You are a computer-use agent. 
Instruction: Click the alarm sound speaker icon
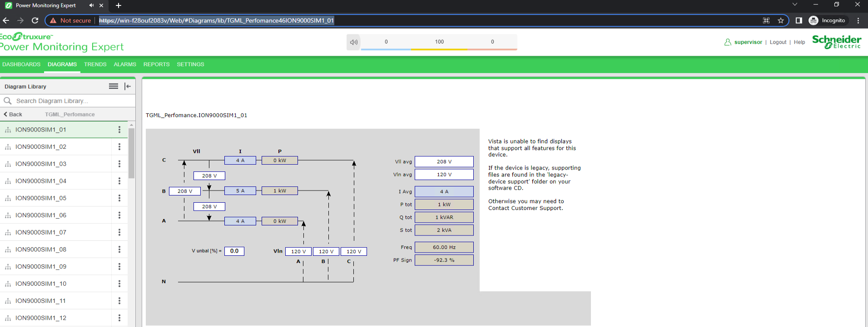point(353,42)
